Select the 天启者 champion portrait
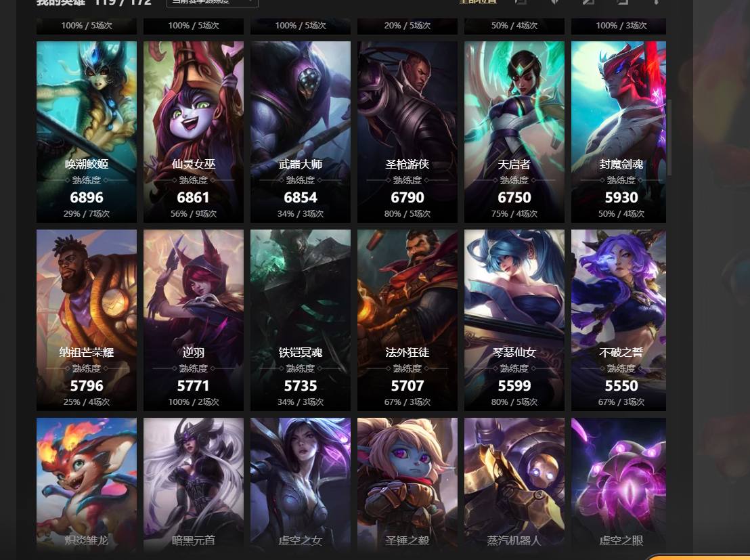Screen dimensions: 750x560 (514, 131)
